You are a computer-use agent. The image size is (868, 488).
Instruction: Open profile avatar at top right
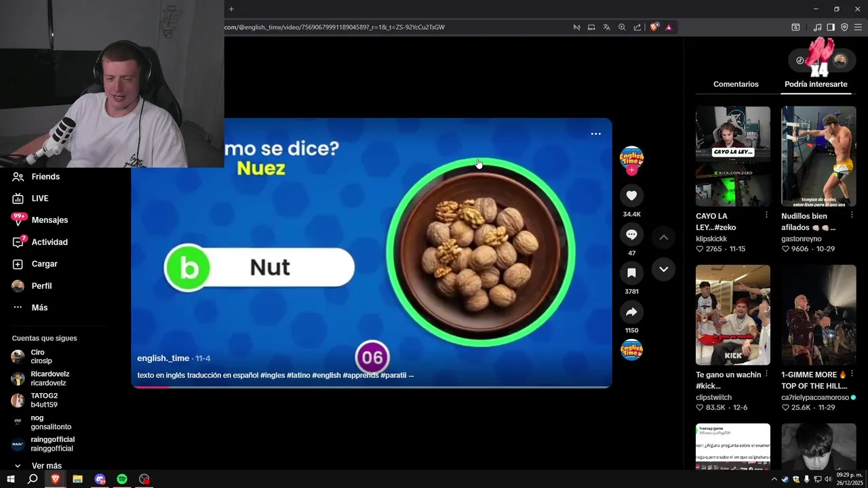(x=840, y=60)
